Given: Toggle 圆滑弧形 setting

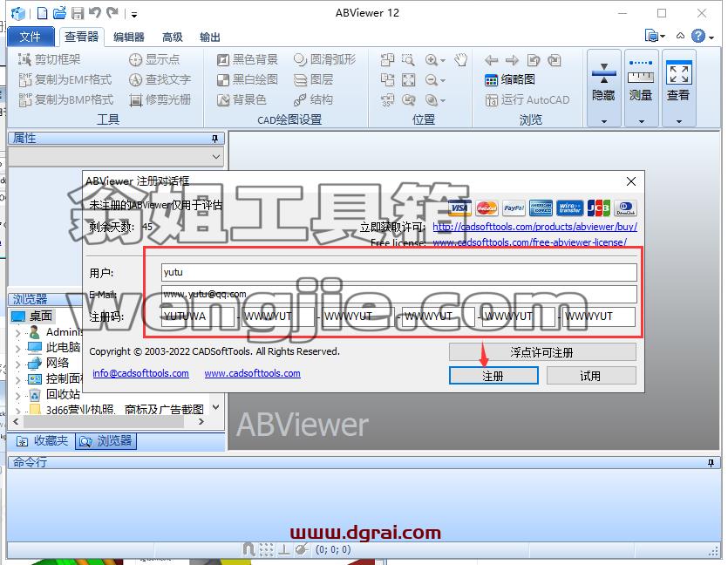Looking at the screenshot, I should point(324,59).
